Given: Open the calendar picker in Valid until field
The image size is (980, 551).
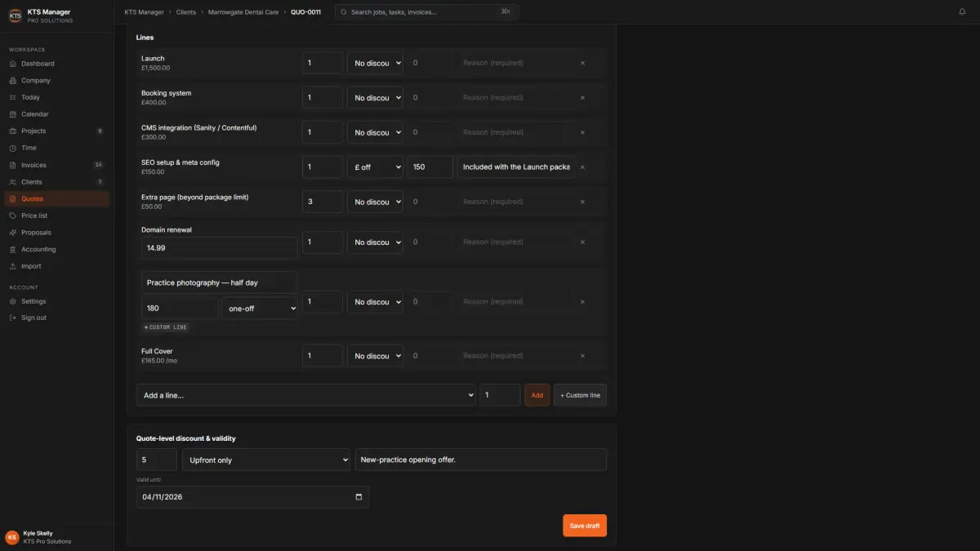Looking at the screenshot, I should click(x=359, y=497).
